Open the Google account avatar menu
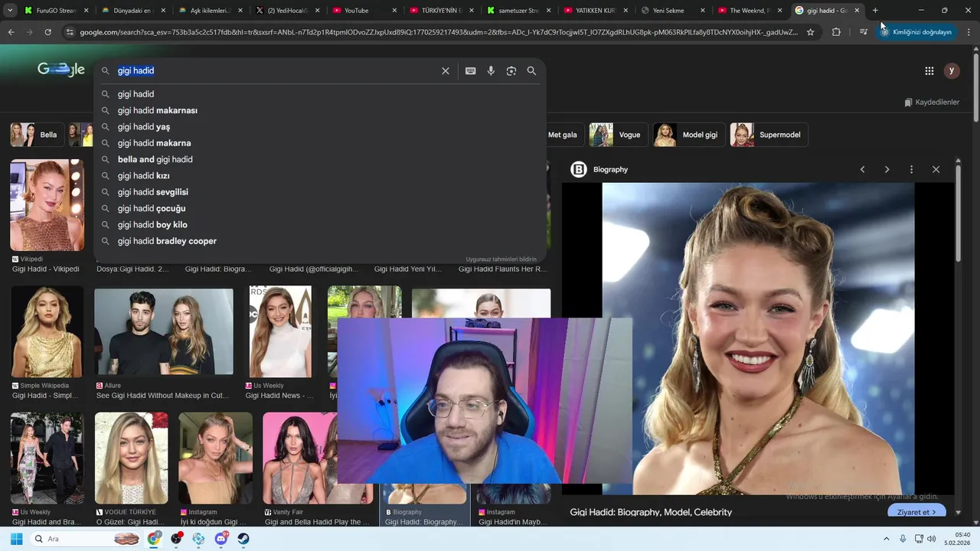The height and width of the screenshot is (551, 980). 952,70
